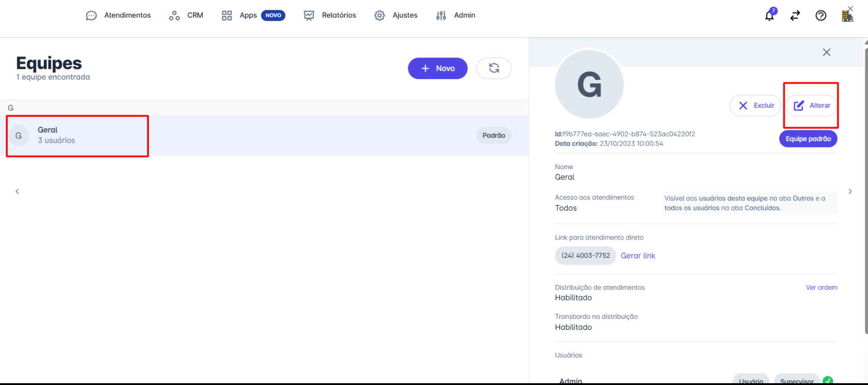Open Ajustes settings menu
Screen dimensions: 868x385
[396, 15]
